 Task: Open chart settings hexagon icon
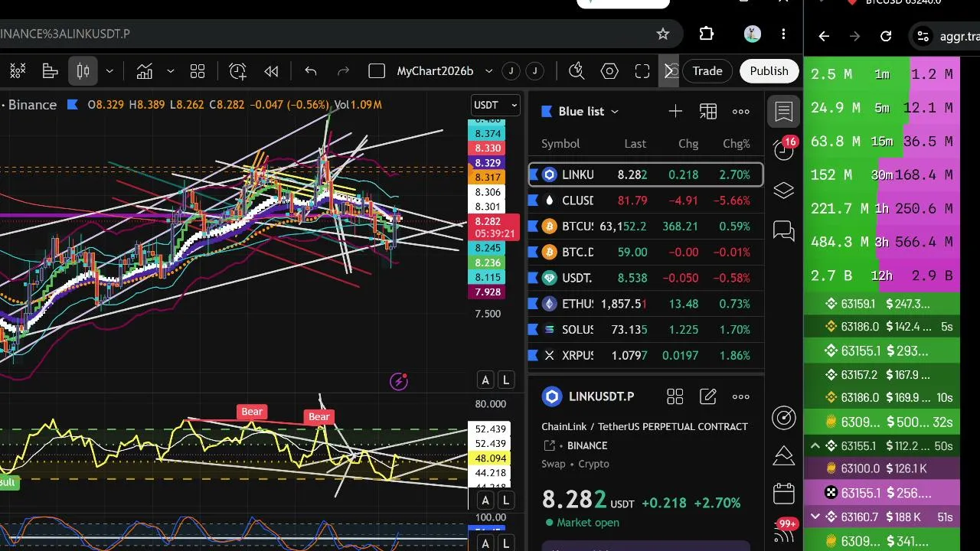tap(609, 71)
